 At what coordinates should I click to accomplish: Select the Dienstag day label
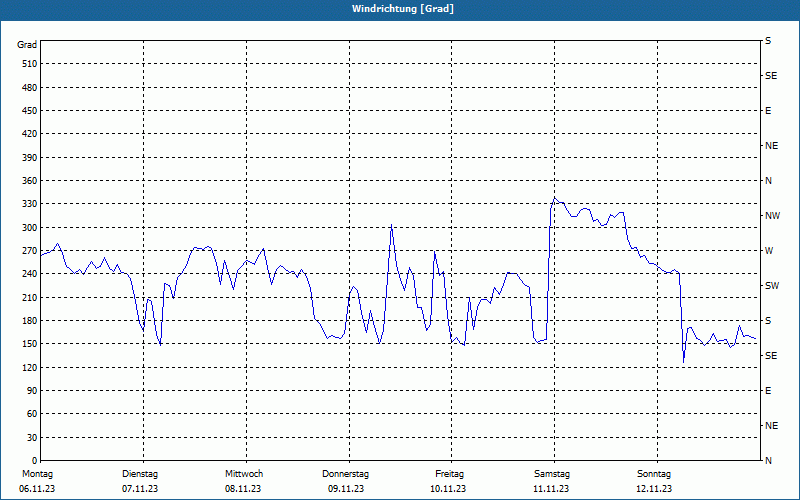point(140,474)
